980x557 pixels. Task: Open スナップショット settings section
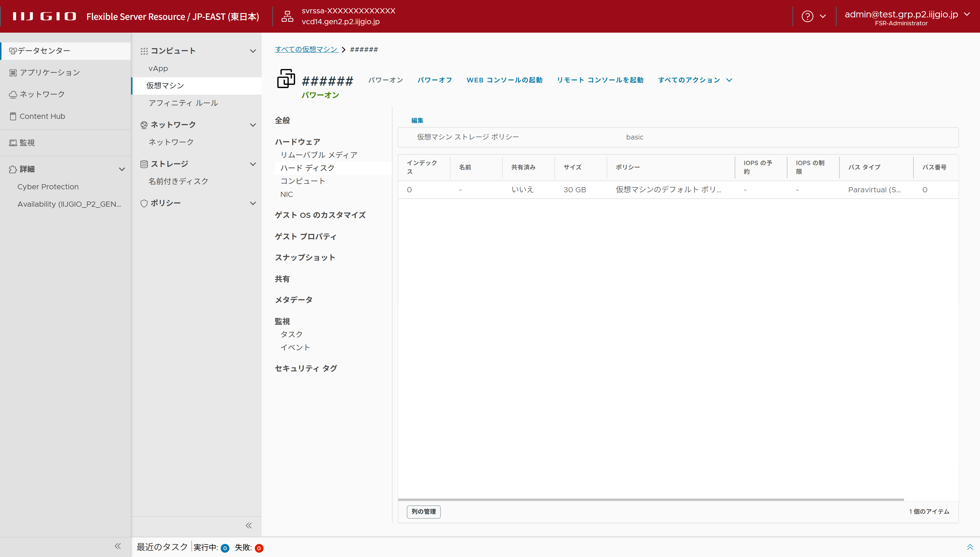(305, 258)
